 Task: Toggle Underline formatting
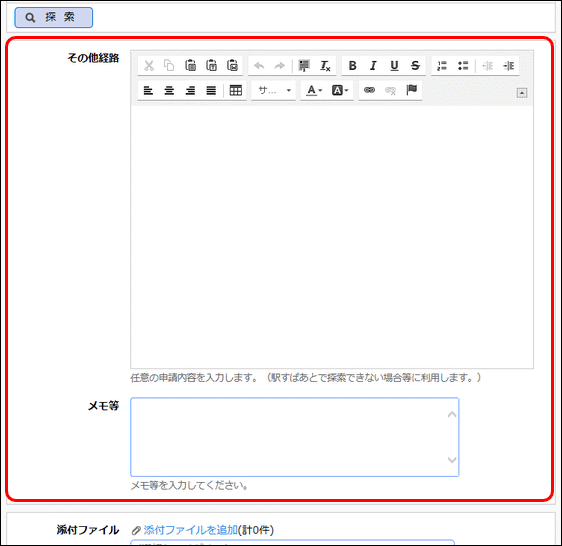(394, 66)
